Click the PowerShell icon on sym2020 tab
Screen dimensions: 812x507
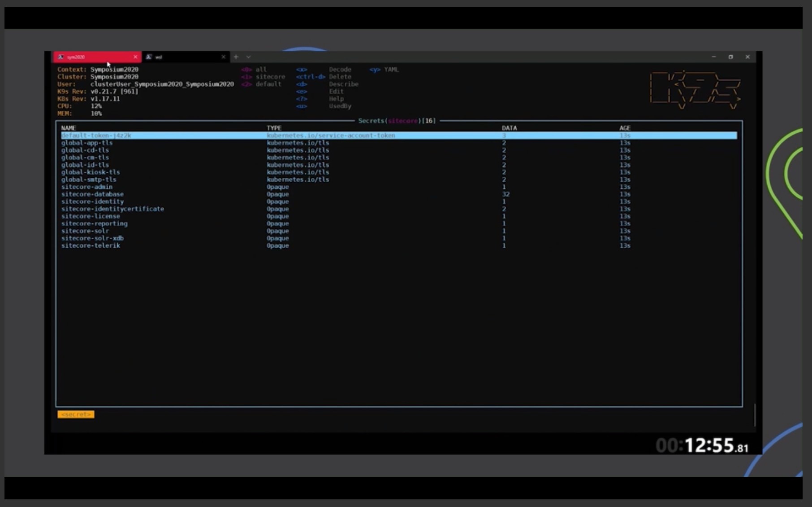(x=60, y=57)
